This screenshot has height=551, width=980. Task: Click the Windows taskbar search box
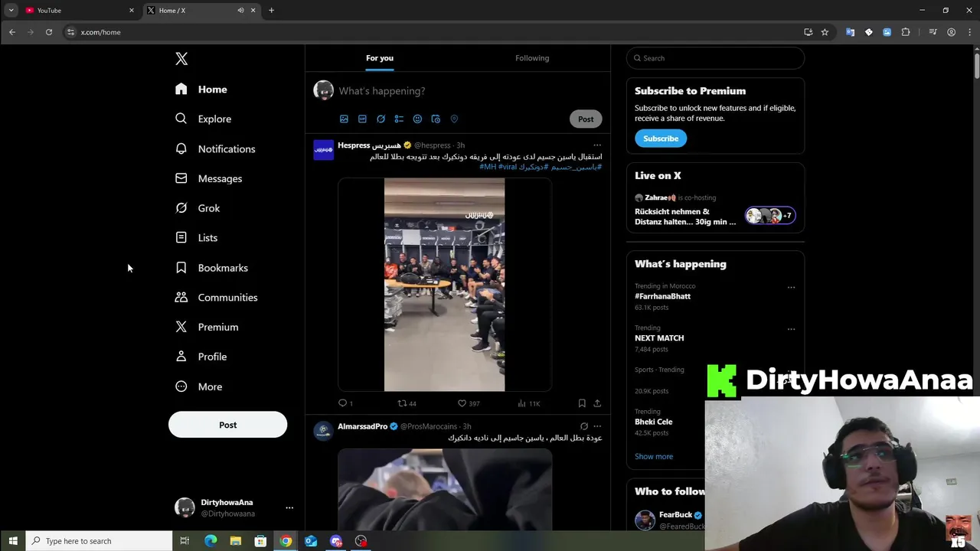click(x=100, y=541)
